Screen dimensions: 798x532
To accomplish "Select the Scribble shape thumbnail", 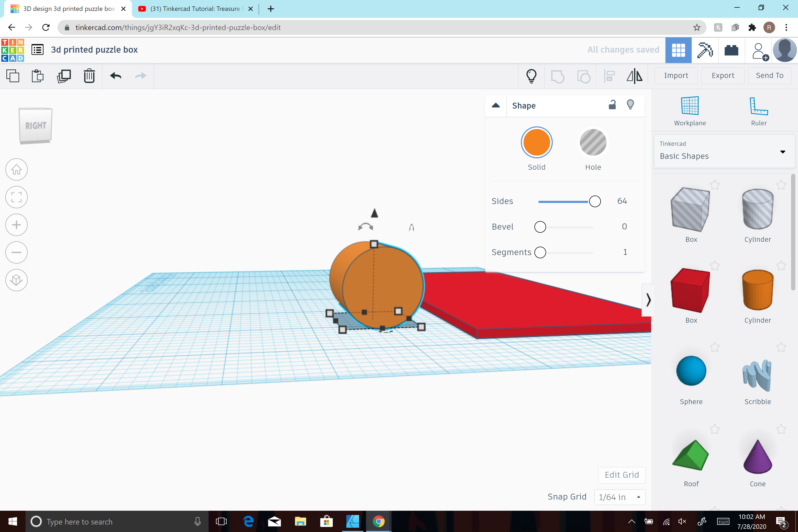I will click(x=757, y=376).
